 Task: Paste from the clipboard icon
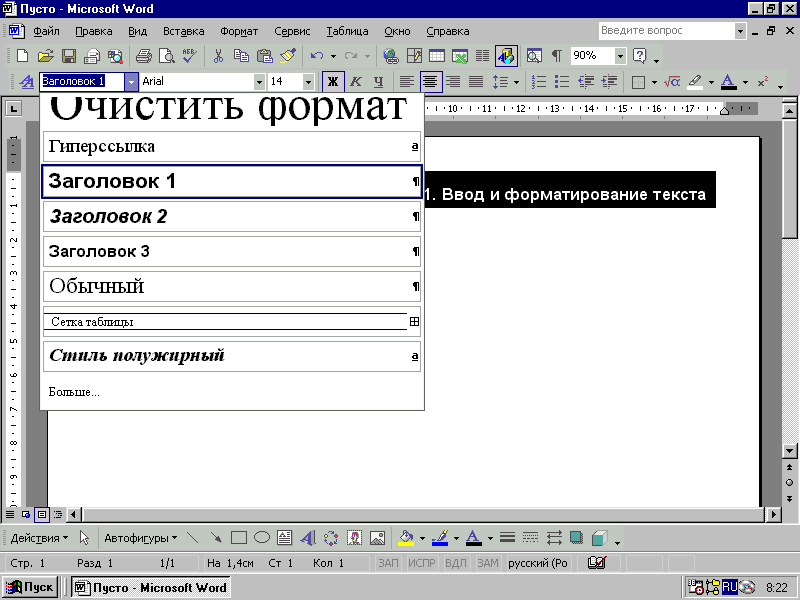tap(264, 56)
